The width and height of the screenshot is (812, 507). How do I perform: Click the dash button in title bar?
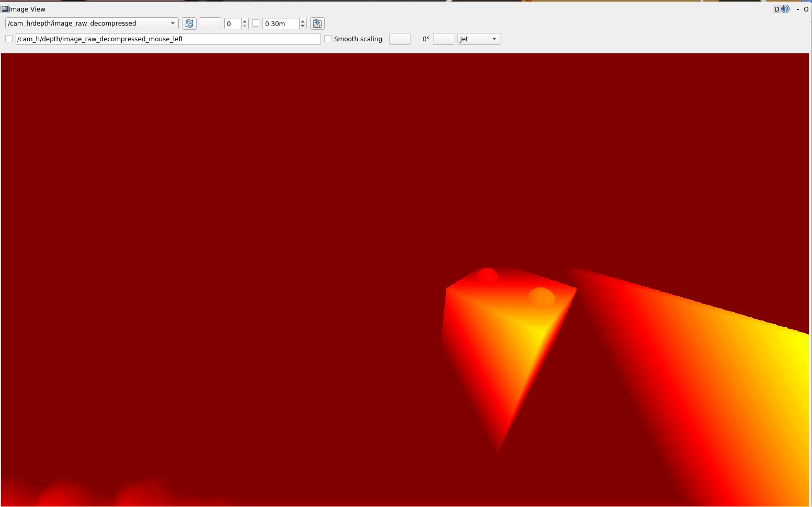[x=797, y=9]
